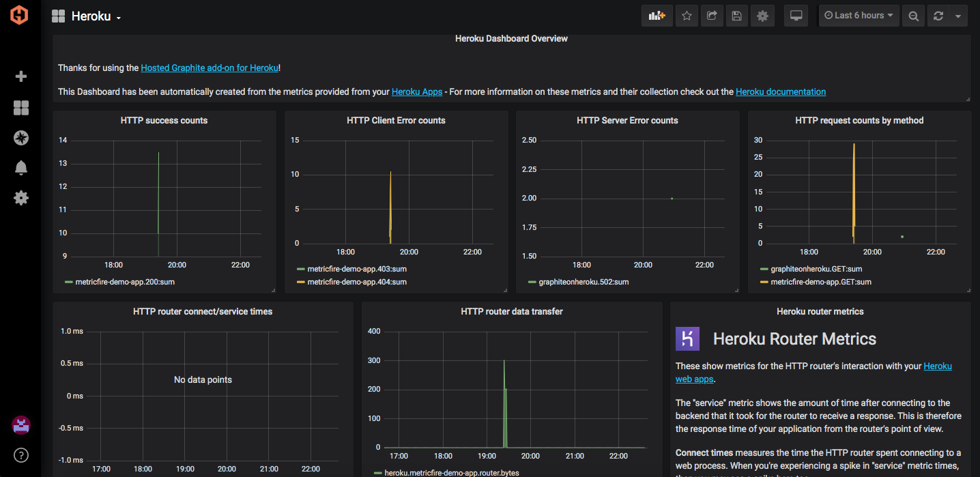Click the Add panel button
This screenshot has width=980, height=477.
(x=657, y=16)
